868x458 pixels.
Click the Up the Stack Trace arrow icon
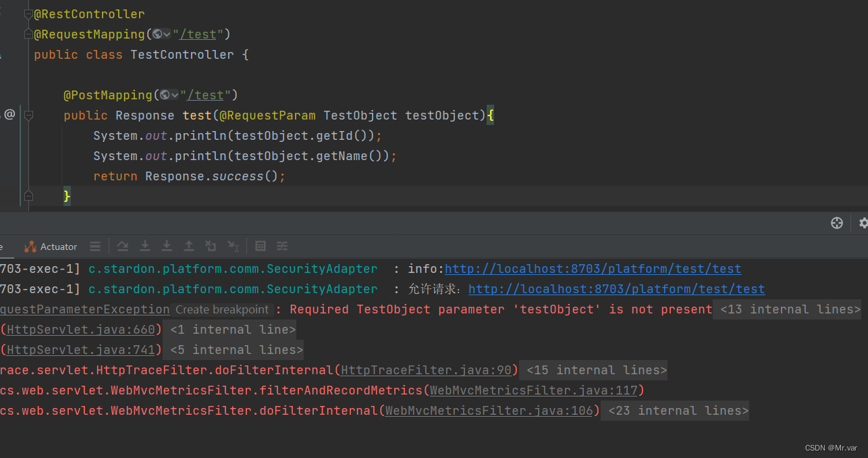(x=188, y=246)
